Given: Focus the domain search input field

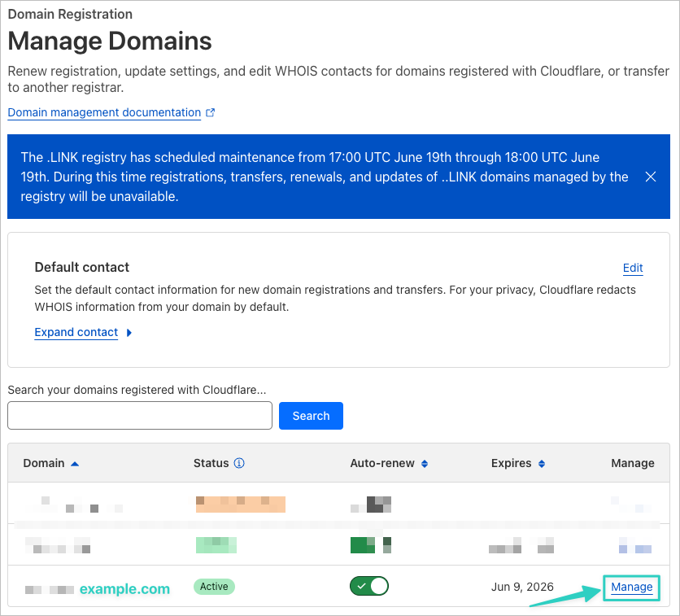Looking at the screenshot, I should (x=140, y=416).
